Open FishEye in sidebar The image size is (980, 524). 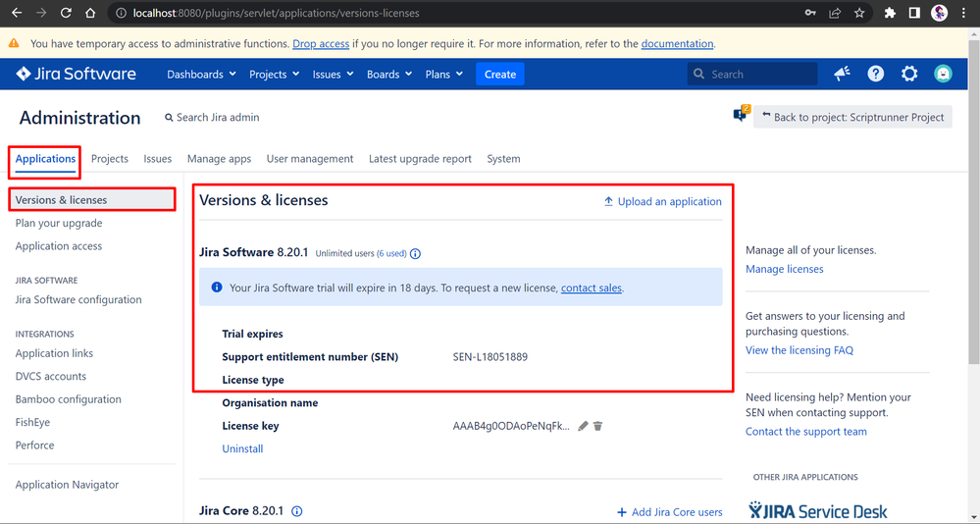[32, 422]
